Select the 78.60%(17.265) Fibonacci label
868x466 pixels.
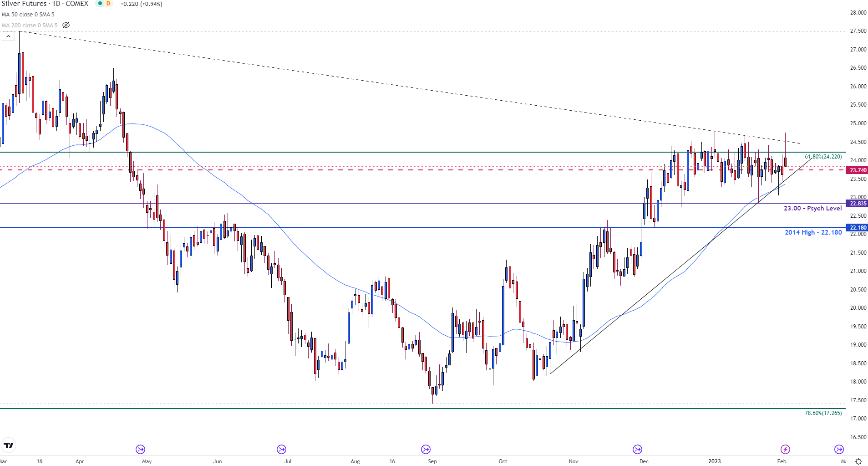(823, 413)
